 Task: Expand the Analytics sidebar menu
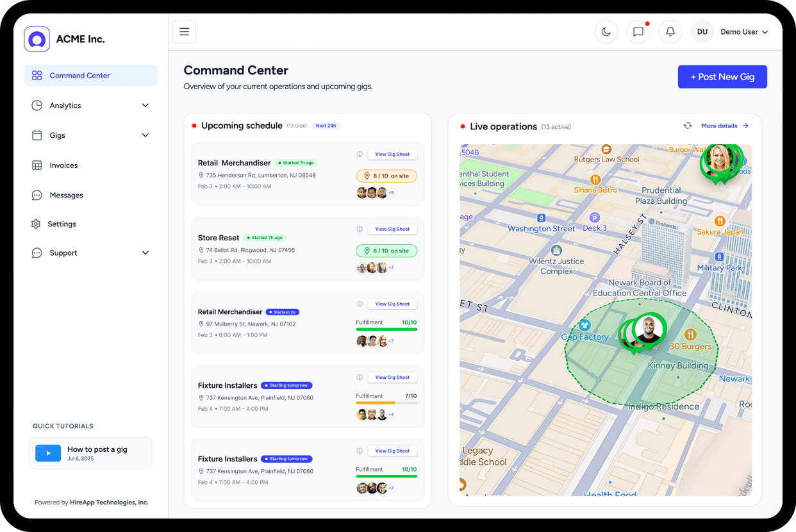[90, 105]
